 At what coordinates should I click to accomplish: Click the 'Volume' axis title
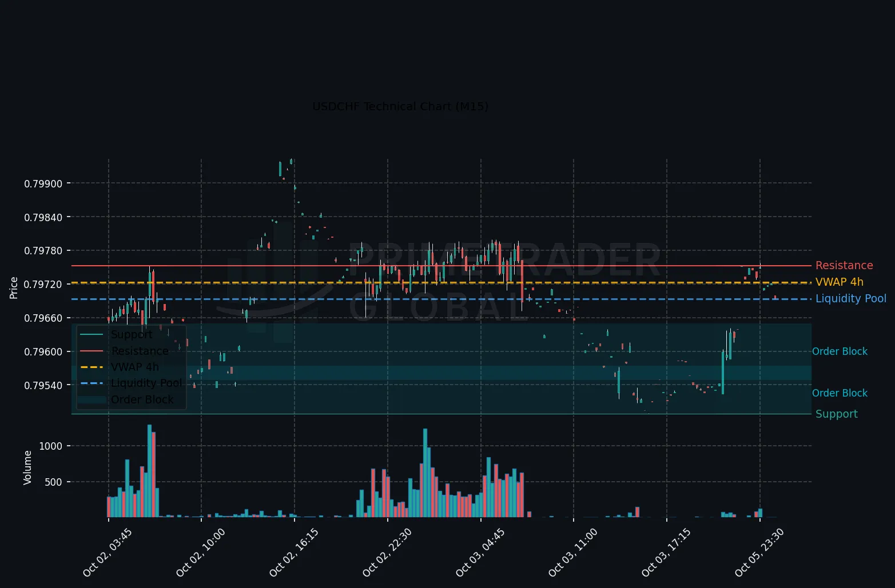tap(27, 467)
